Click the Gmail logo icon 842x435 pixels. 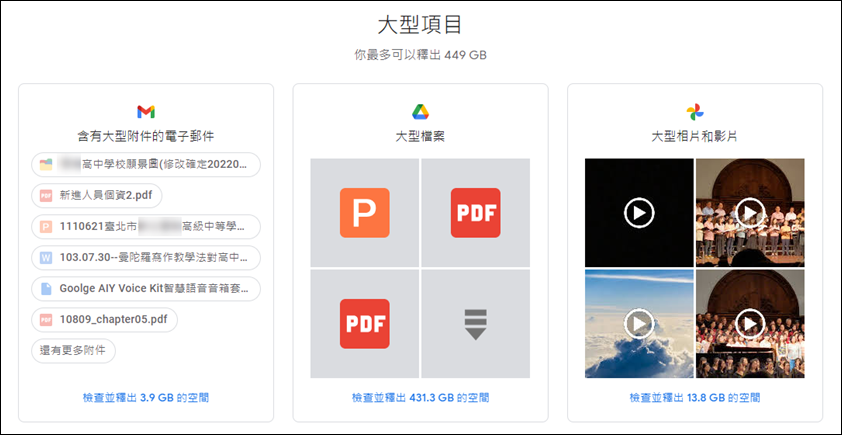click(x=146, y=112)
